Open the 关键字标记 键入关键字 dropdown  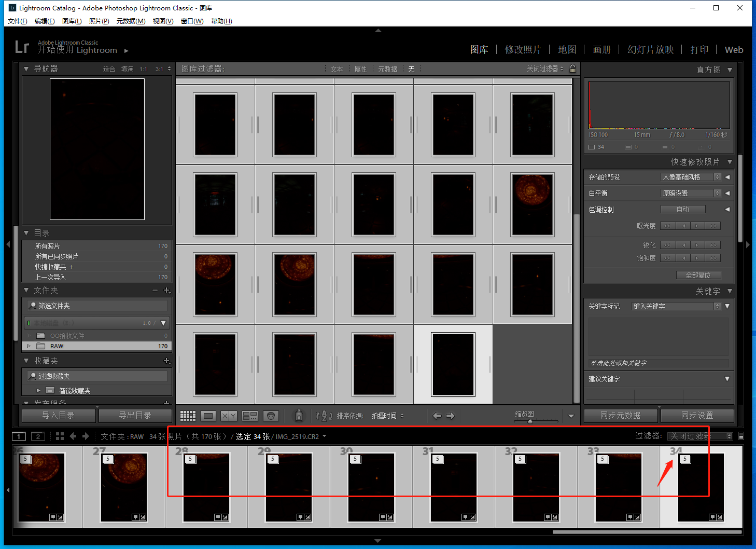coord(676,306)
